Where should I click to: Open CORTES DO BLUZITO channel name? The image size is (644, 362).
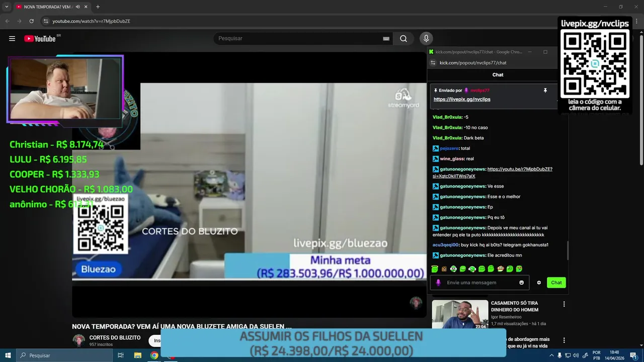[115, 338]
